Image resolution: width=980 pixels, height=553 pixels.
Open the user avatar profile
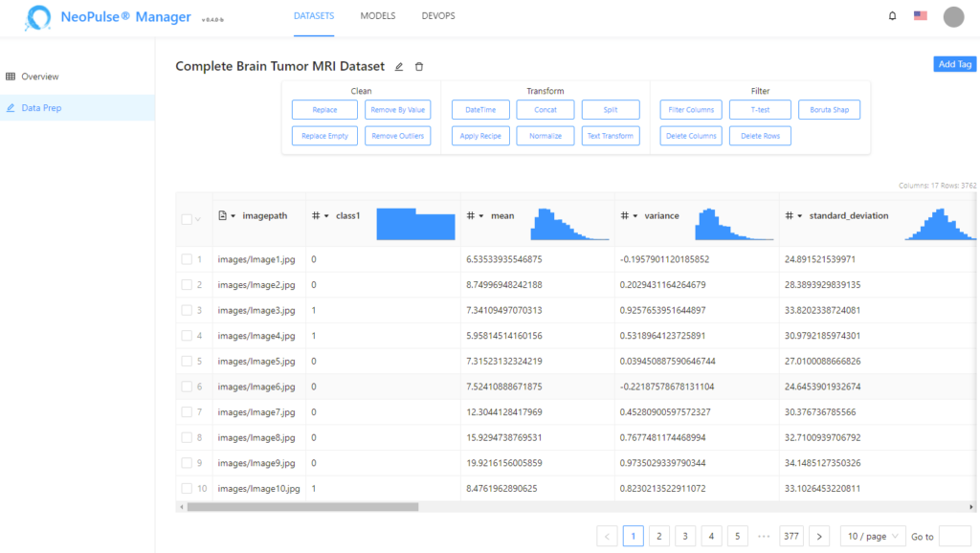tap(953, 16)
